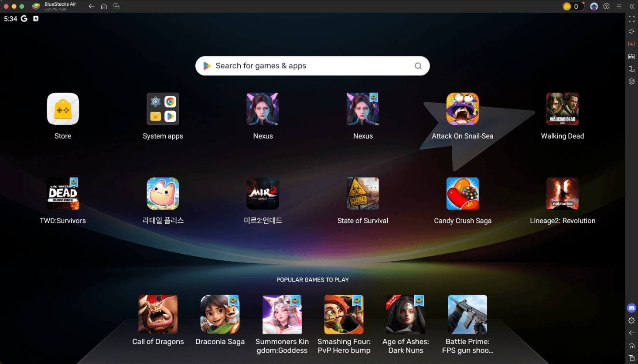Open Summoners Kingdom:Goddess popular game

point(282,314)
